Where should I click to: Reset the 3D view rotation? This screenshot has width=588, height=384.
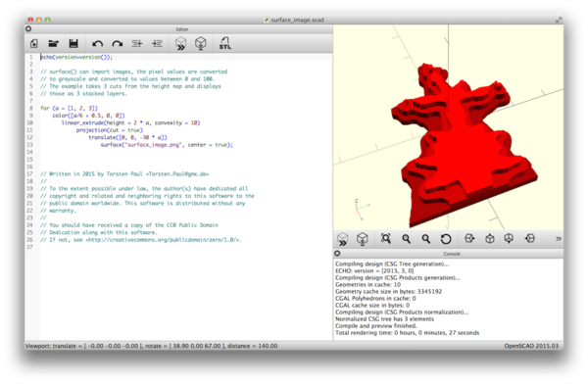click(x=446, y=239)
